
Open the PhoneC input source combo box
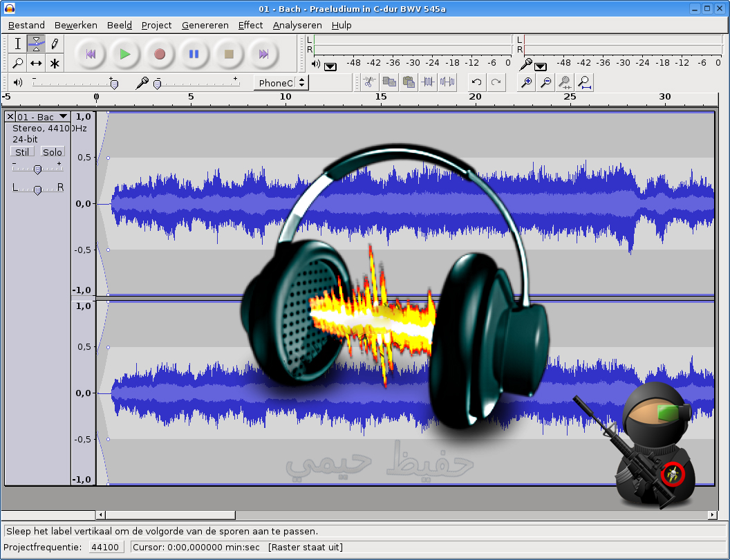(281, 83)
